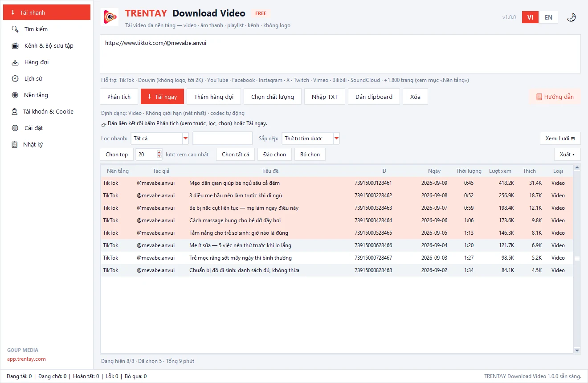Switch language to EN
The image size is (588, 383).
click(x=548, y=17)
